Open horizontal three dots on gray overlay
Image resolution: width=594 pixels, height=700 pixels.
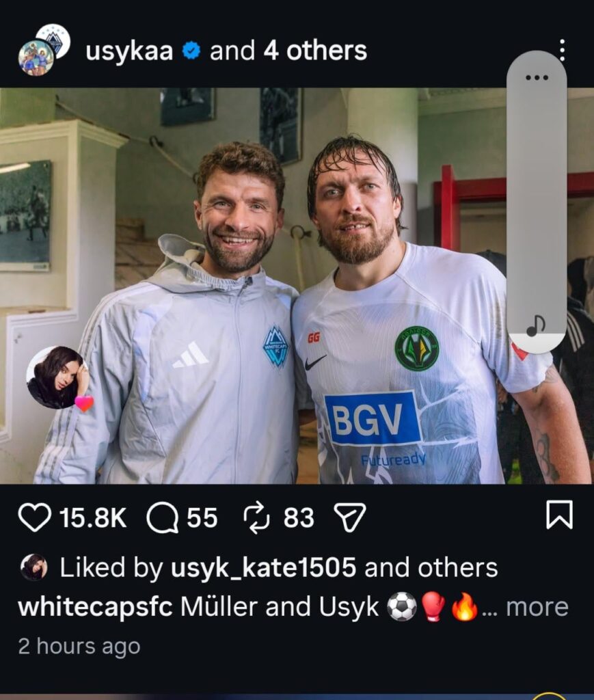(x=537, y=78)
